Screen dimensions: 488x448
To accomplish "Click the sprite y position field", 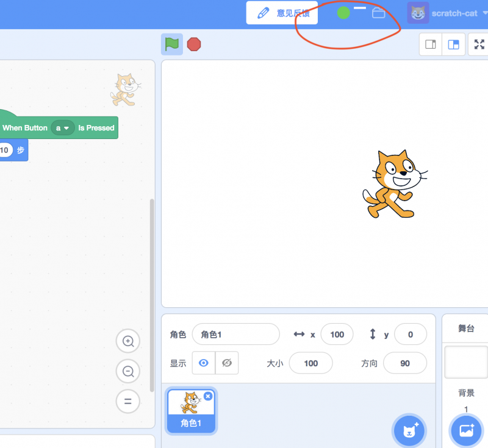I will pyautogui.click(x=411, y=334).
